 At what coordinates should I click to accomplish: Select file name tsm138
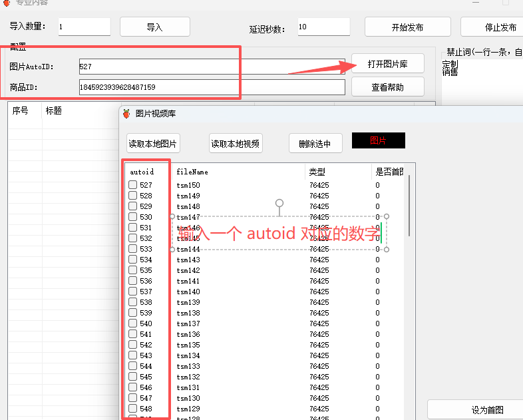[188, 314]
